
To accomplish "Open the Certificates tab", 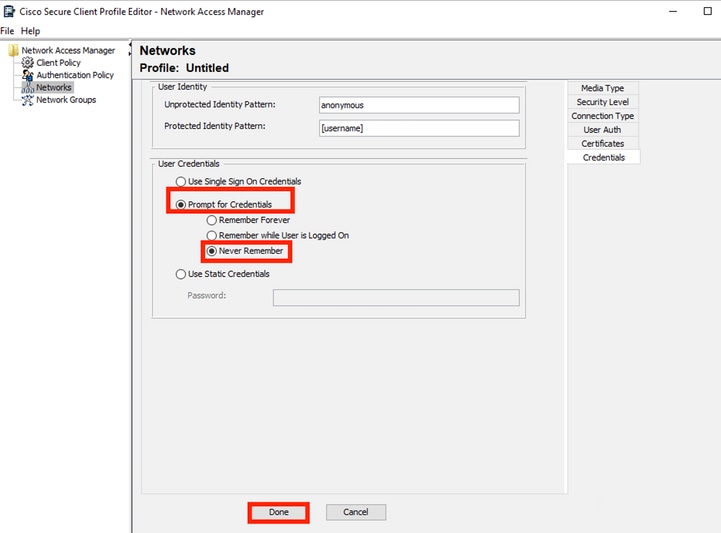I will 602,143.
